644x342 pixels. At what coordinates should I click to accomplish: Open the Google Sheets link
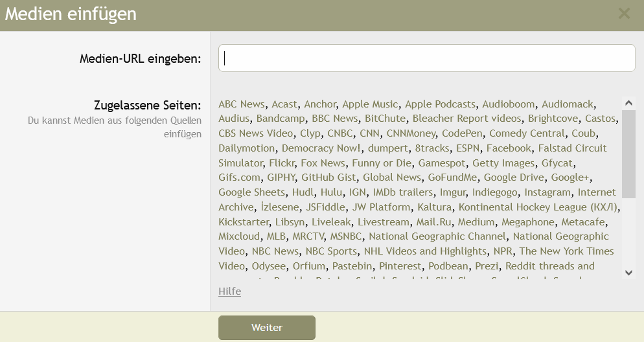point(252,192)
